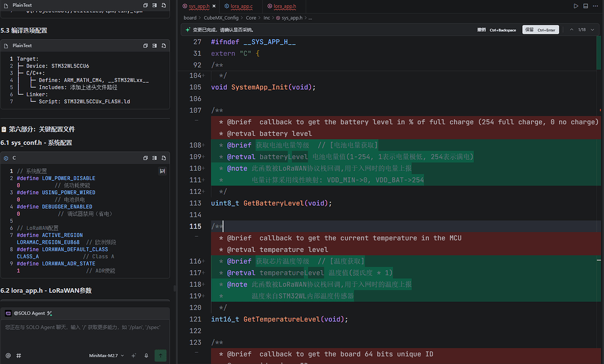
Task: Run the current file with the play icon
Action: tap(576, 6)
